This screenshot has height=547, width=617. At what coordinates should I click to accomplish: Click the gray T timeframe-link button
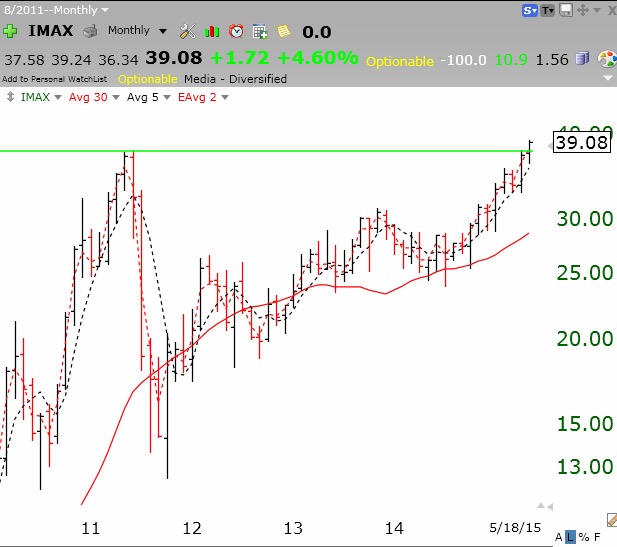point(547,11)
